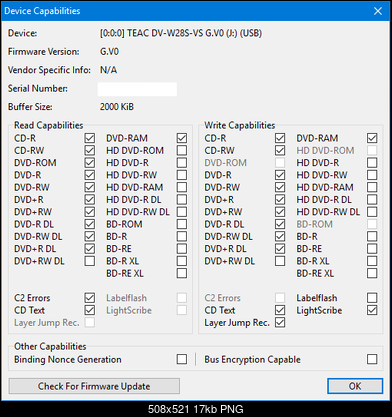This screenshot has height=417, width=392.
Task: Toggle the Read DVD-ROM checkbox
Action: click(90, 163)
